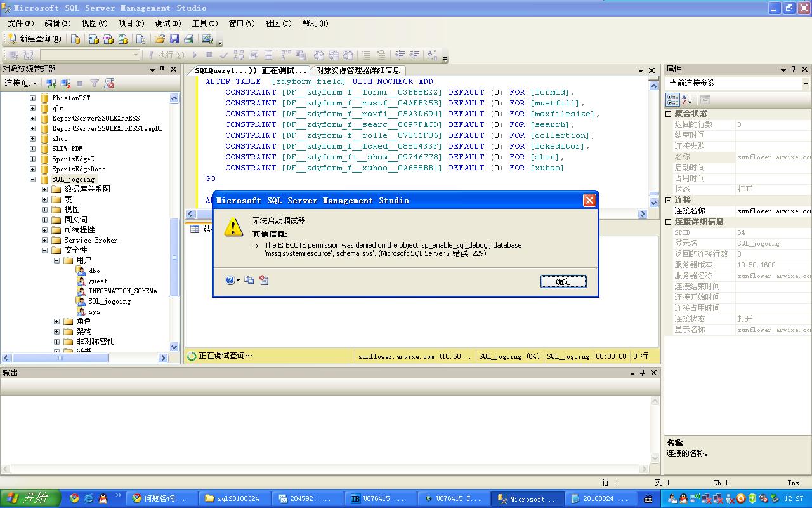Copy error message using dialog copy icon
812x508 pixels.
(x=249, y=280)
